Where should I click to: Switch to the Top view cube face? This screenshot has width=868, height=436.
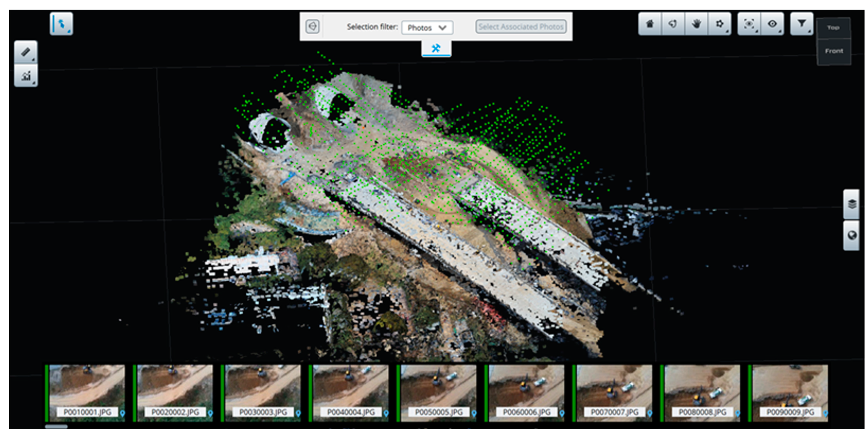click(833, 28)
